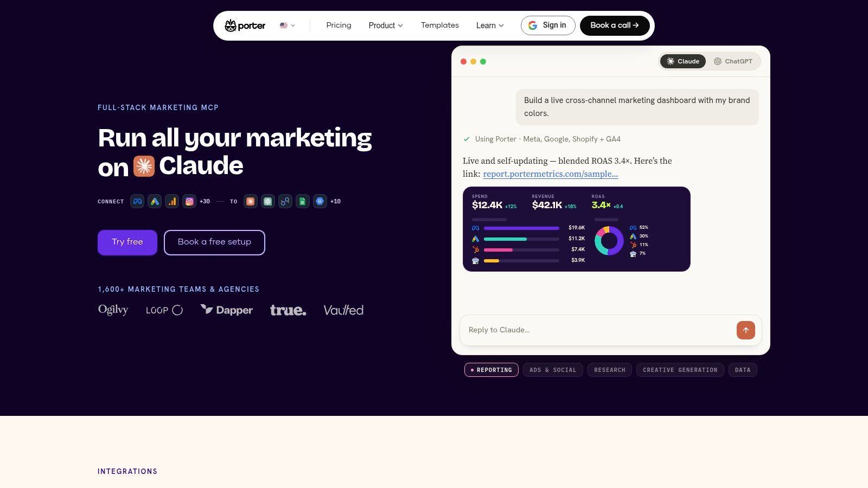
Task: Click Book a free setup
Action: pos(214,242)
